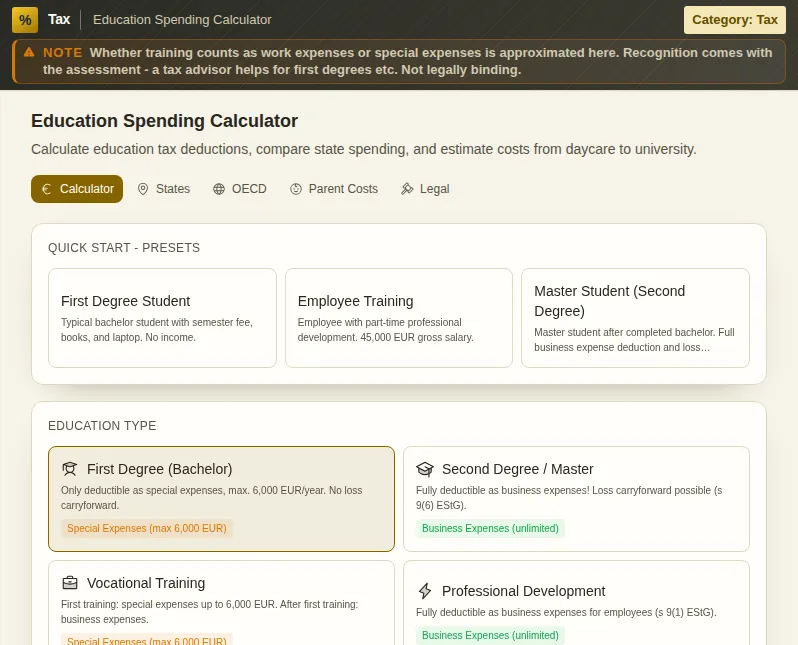
Task: Click the Business Expenses badge under Professional Development
Action: click(490, 635)
